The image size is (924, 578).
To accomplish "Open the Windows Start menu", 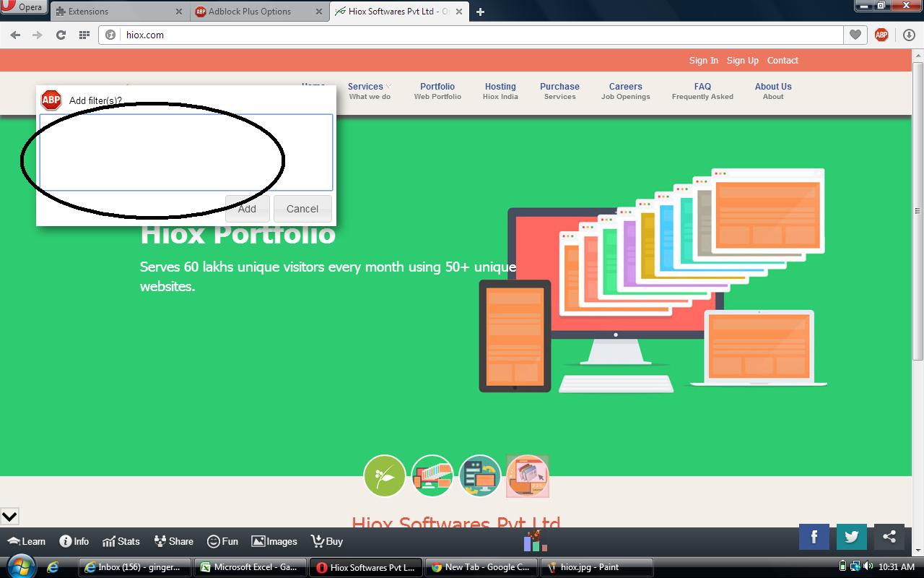I will [x=20, y=566].
